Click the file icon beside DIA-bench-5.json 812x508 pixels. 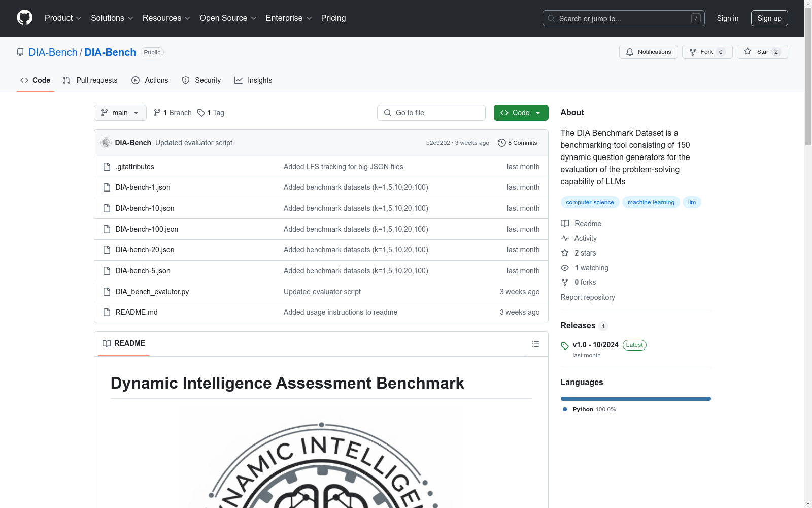(x=107, y=271)
